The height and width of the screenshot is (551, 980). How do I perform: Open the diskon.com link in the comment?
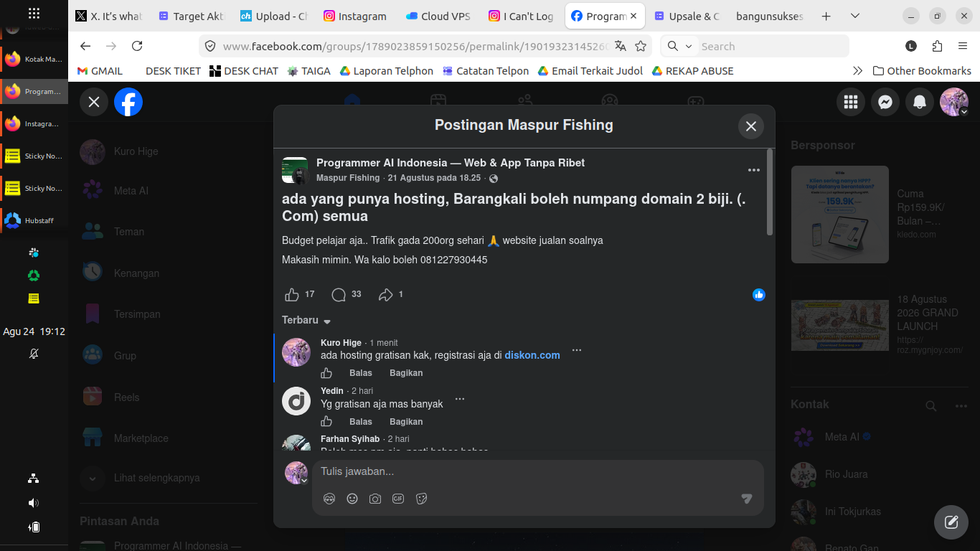532,355
